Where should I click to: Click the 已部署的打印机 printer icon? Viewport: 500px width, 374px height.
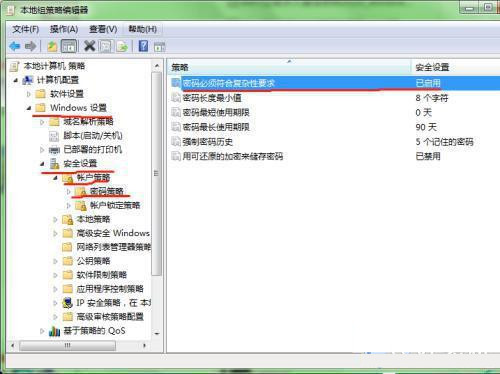click(54, 150)
